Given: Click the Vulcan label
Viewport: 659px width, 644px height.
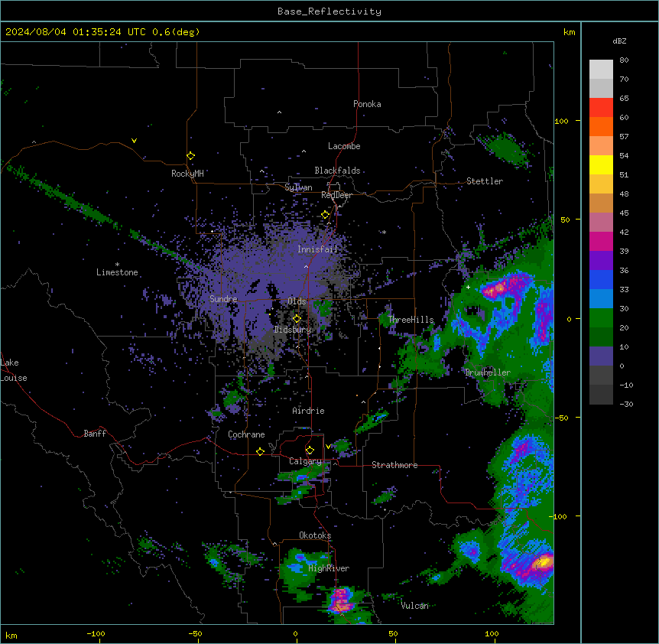Looking at the screenshot, I should click(x=415, y=606).
